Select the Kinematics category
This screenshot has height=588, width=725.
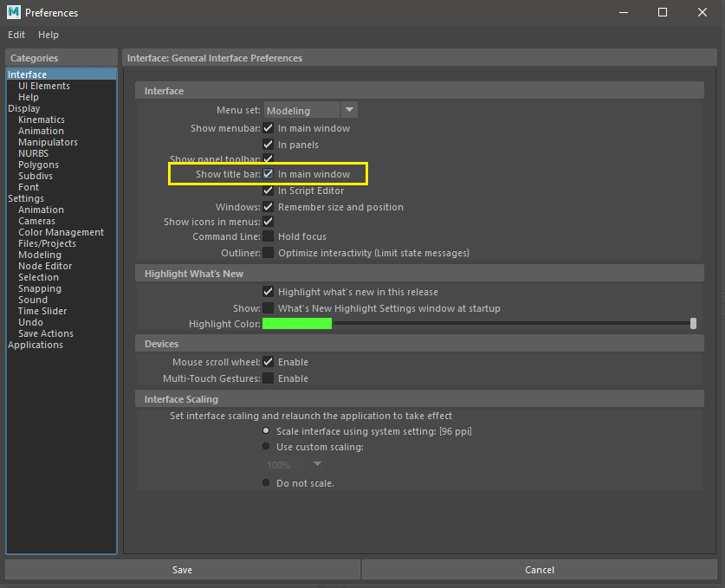[x=41, y=119]
